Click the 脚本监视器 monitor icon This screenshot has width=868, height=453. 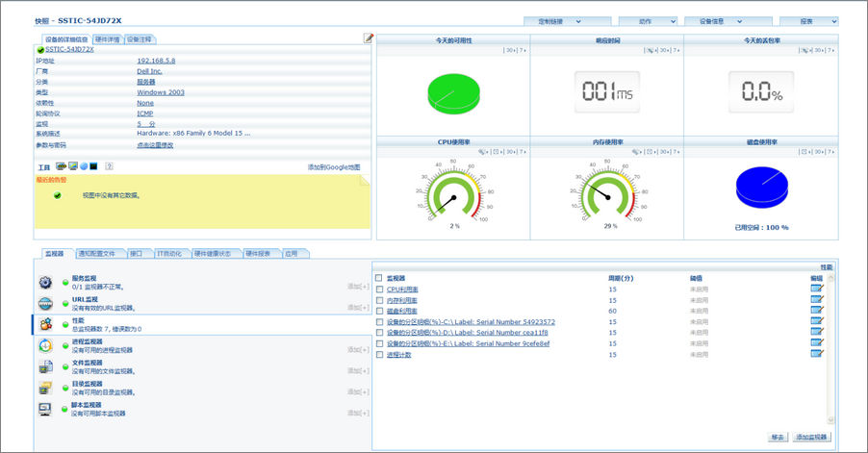[45, 409]
